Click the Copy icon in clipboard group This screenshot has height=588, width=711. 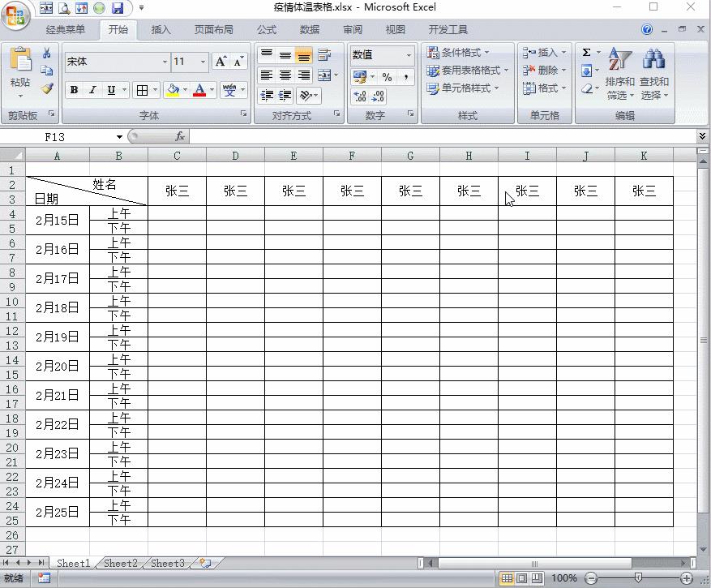point(46,71)
